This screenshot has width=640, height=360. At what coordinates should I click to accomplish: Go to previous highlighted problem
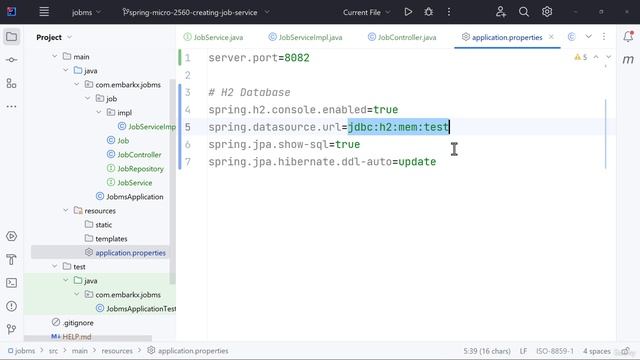click(596, 57)
